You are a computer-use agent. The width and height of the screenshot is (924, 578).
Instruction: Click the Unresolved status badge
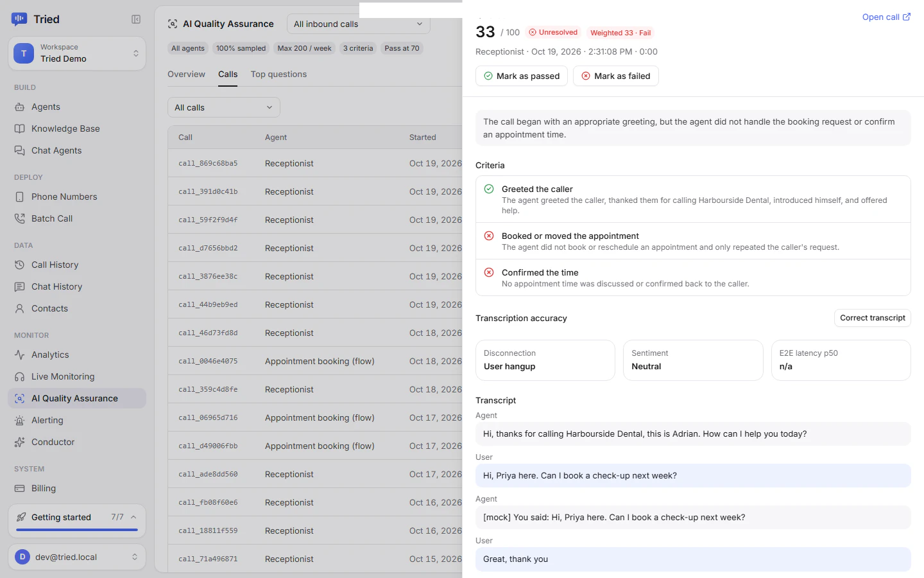click(553, 32)
